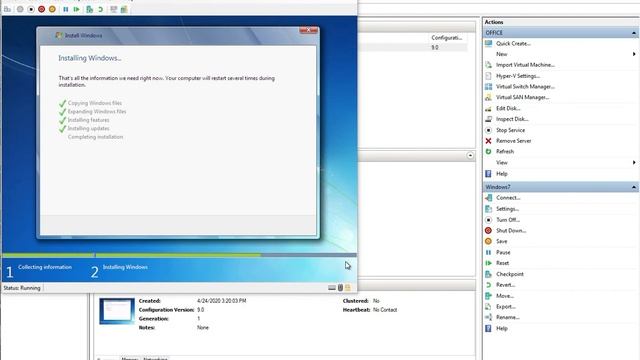The height and width of the screenshot is (360, 640).
Task: Click Checkpoint in Windows7 actions list
Action: click(510, 274)
